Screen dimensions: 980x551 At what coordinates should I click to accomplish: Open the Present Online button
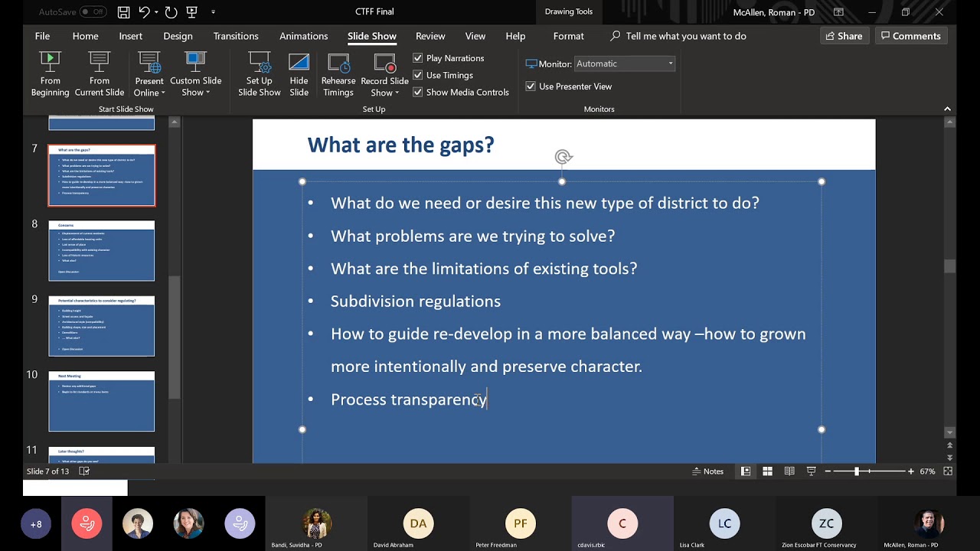149,74
